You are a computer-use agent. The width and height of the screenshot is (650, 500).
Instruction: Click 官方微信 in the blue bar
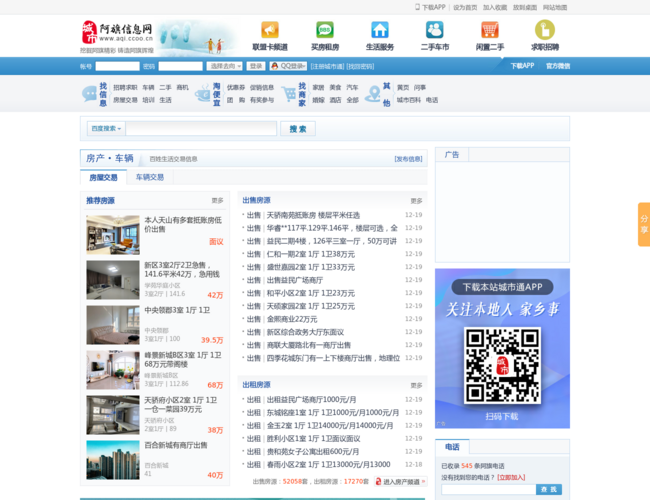(558, 66)
